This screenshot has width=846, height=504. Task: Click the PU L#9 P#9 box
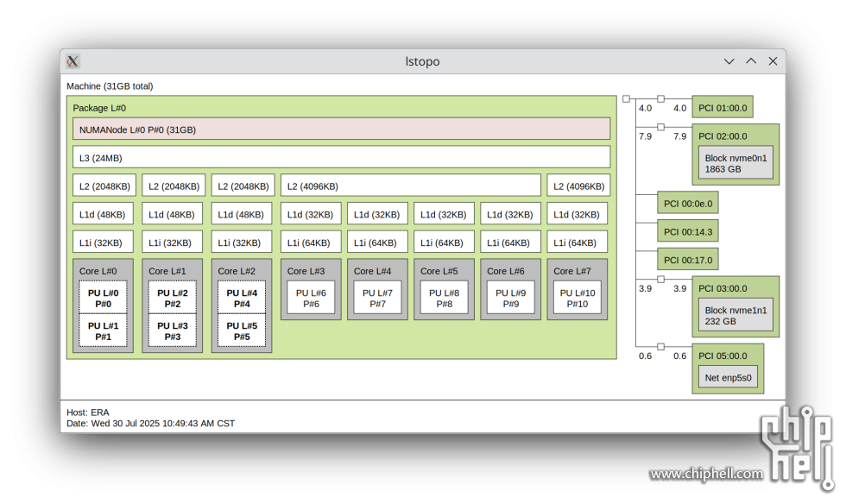pos(510,298)
